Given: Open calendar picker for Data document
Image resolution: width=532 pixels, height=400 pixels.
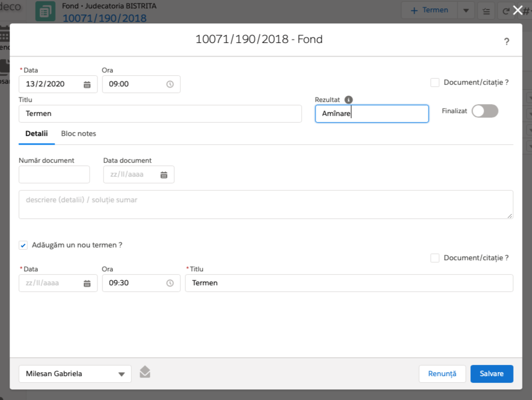Looking at the screenshot, I should pos(164,175).
